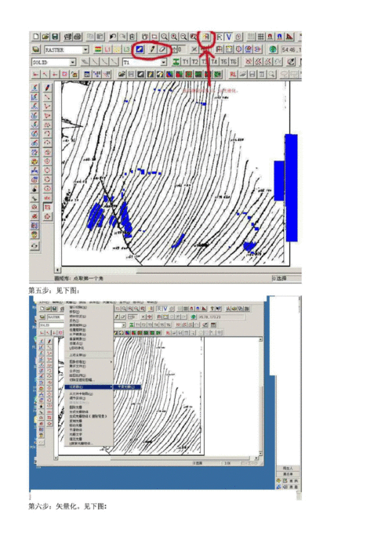This screenshot has width=392, height=554.
Task: Open the SOLID dropdown in lower screenshot
Action: point(51,324)
